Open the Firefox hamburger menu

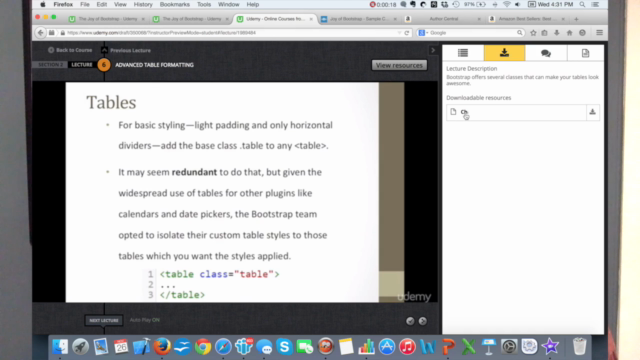coord(599,33)
